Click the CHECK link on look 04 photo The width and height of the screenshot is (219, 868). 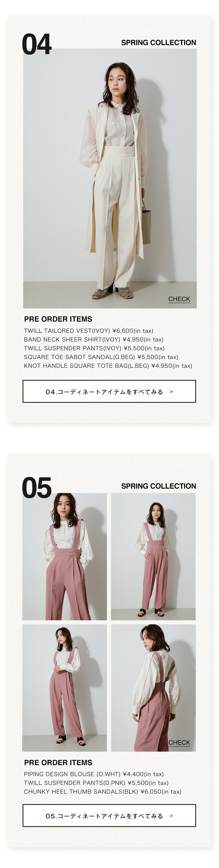(179, 299)
